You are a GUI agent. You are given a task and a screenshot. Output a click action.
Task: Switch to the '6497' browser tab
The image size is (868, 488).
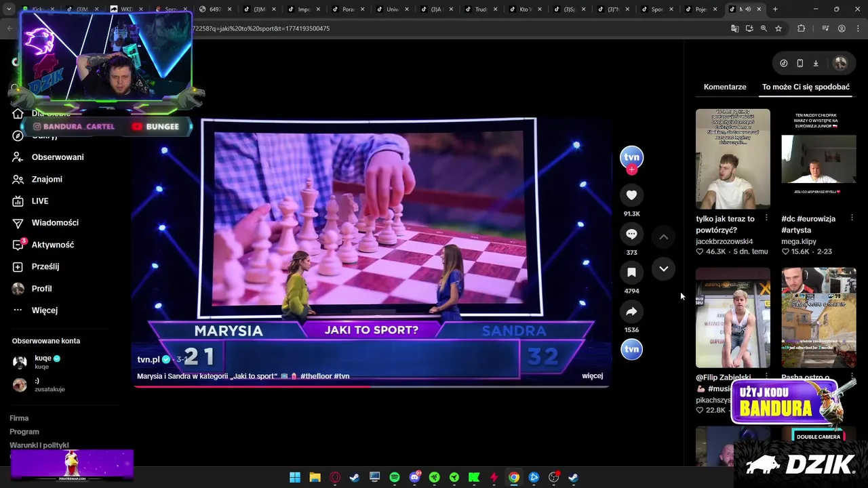[x=216, y=9]
